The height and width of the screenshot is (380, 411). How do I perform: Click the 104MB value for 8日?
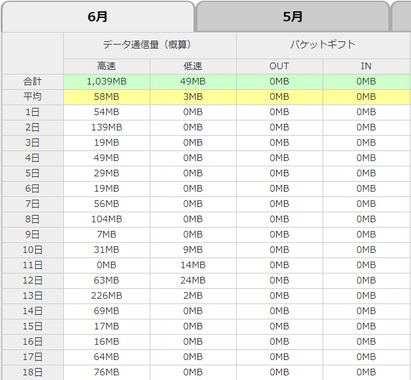[x=107, y=219]
